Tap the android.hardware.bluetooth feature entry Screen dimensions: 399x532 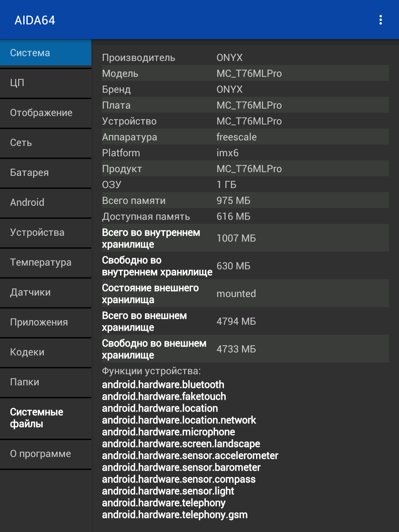[163, 385]
